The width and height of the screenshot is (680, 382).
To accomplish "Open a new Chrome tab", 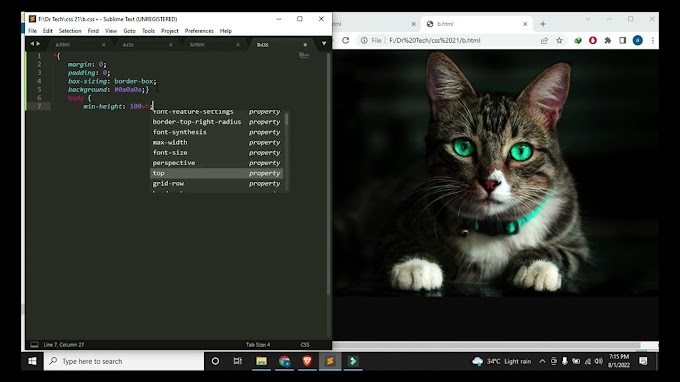I will point(543,24).
